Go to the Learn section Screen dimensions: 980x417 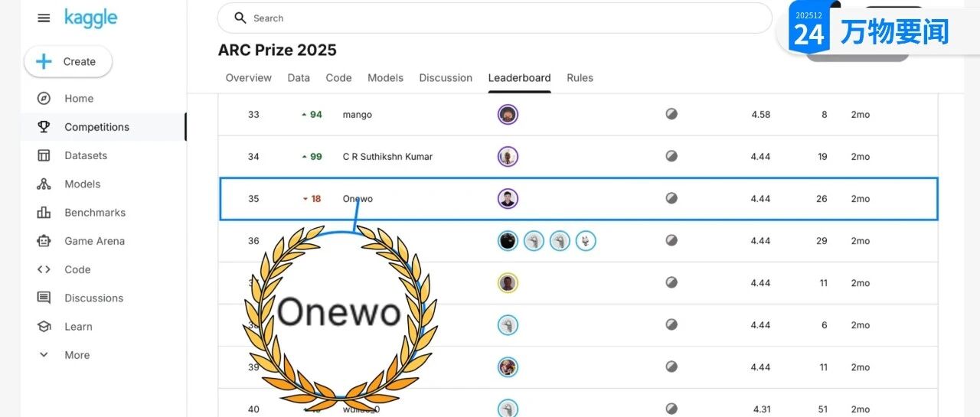78,327
